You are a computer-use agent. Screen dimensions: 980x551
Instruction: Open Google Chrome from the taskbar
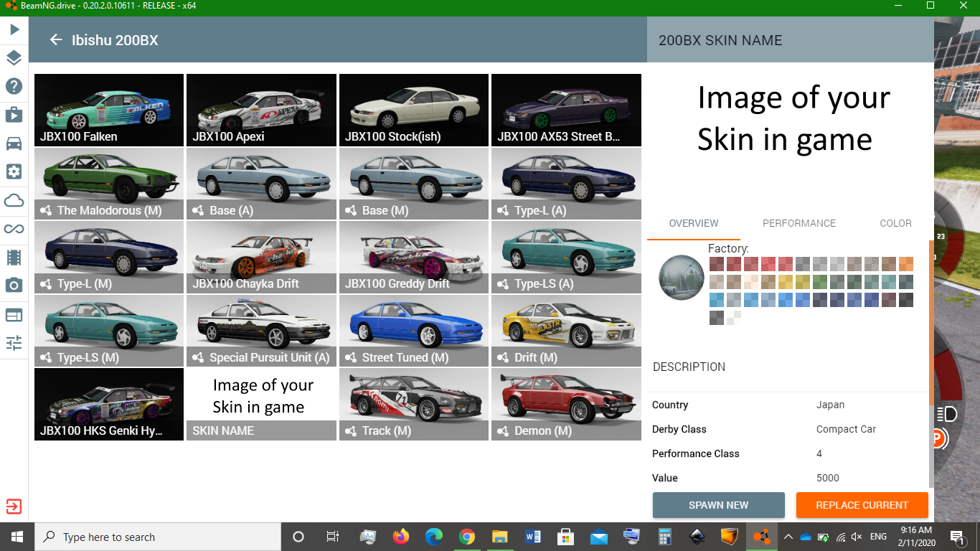[466, 537]
